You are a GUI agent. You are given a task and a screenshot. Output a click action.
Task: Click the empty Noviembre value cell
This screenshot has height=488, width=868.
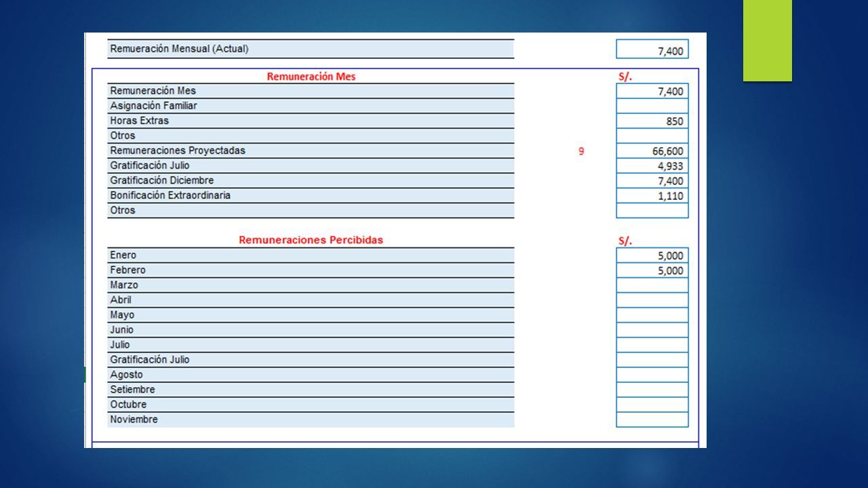click(x=652, y=420)
